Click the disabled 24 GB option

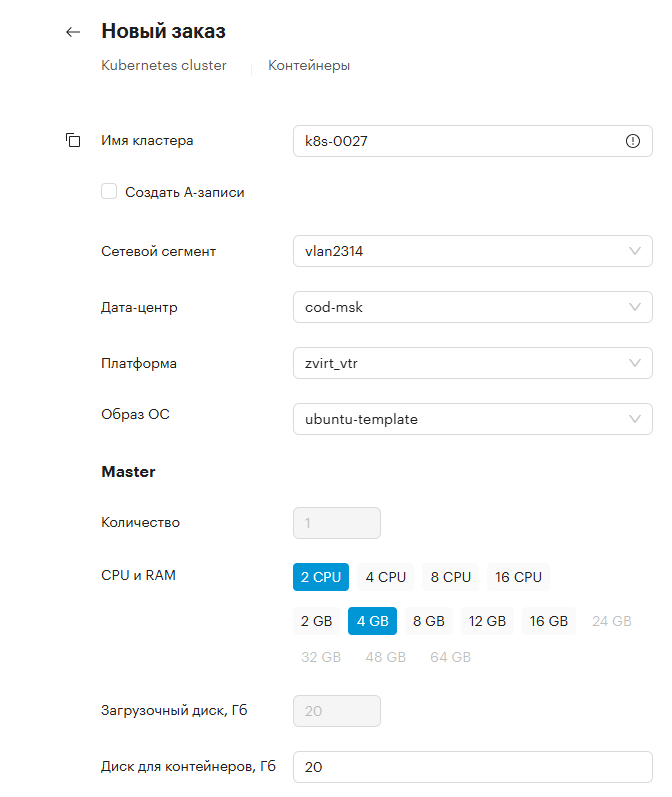pos(612,621)
